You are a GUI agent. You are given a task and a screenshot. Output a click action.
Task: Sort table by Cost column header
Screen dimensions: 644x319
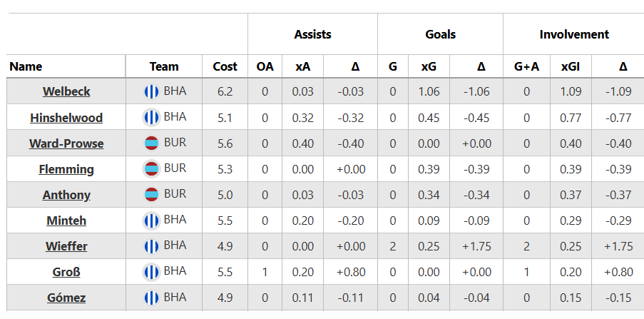click(225, 66)
